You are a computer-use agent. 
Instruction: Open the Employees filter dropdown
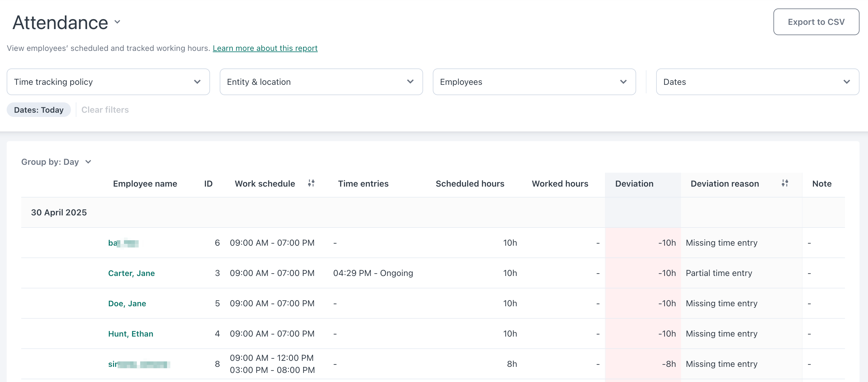coord(534,82)
